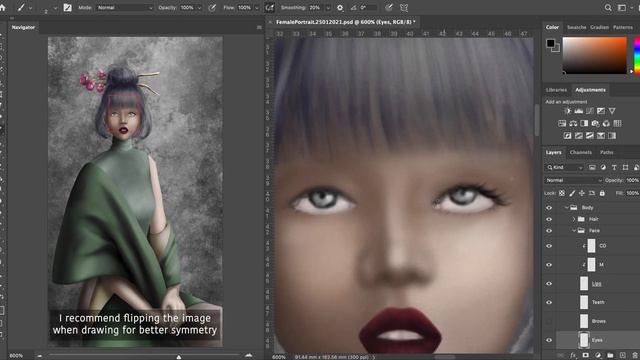Viewport: 640px width, 360px height.
Task: Toggle the airbrush build-up effect
Action: pos(270,7)
